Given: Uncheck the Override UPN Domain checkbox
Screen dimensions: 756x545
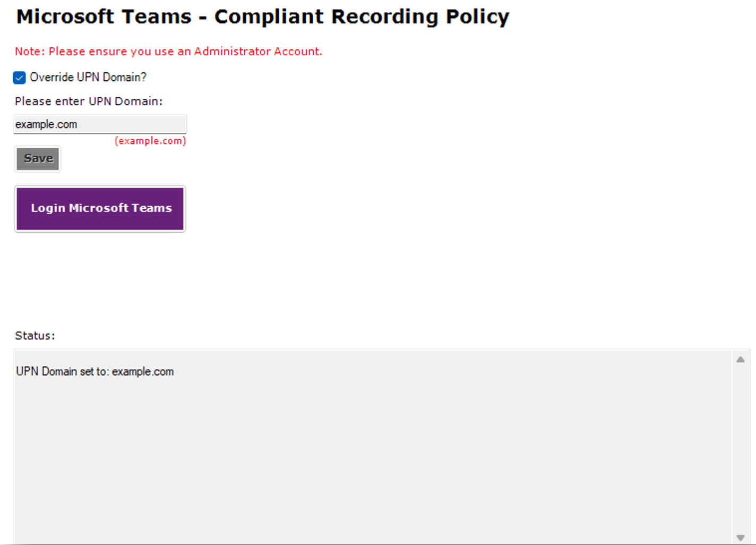Looking at the screenshot, I should (19, 78).
